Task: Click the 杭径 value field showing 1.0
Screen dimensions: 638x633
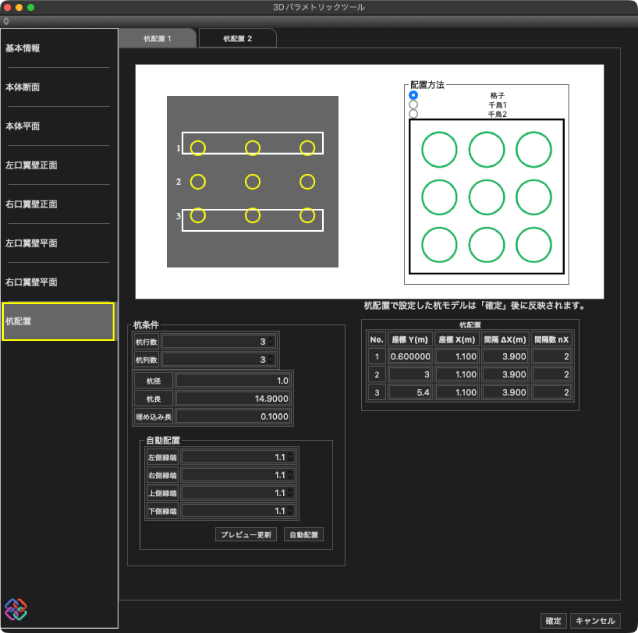Action: pos(233,381)
